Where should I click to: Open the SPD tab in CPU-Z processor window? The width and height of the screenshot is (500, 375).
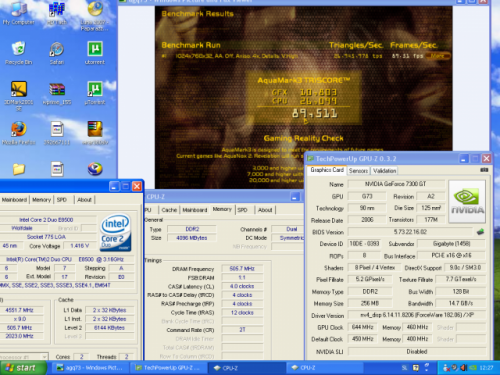(x=62, y=200)
